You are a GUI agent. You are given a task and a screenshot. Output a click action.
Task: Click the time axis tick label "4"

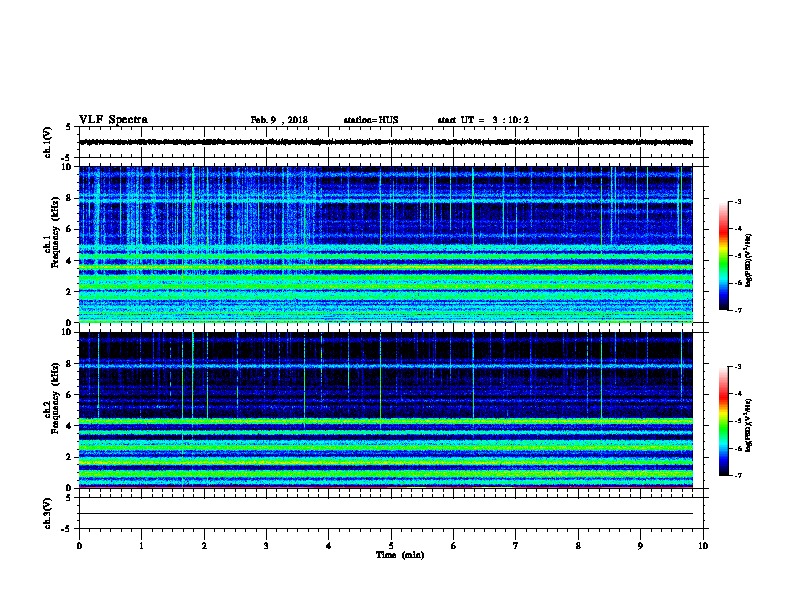pyautogui.click(x=329, y=546)
